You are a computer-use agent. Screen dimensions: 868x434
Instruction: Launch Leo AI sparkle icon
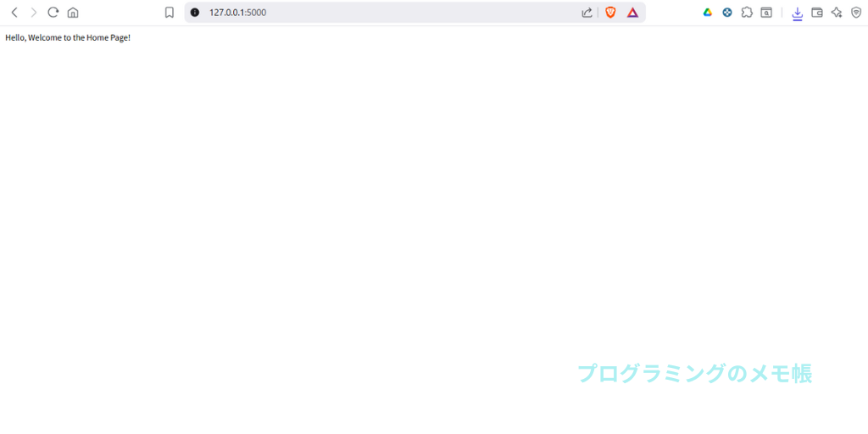tap(837, 12)
